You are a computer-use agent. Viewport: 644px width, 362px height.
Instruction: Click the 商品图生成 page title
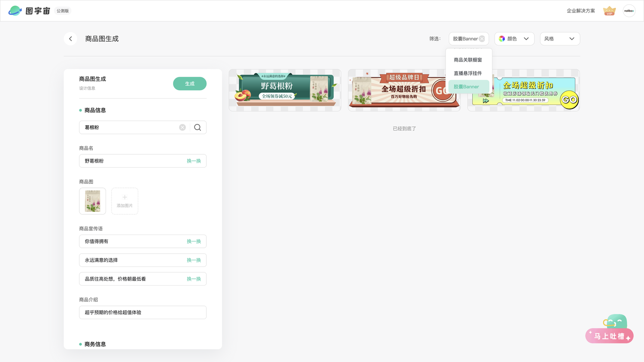(102, 39)
